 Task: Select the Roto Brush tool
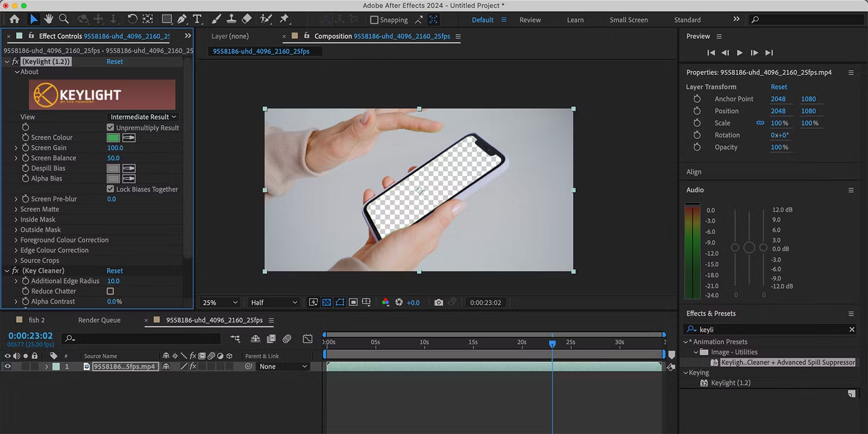(266, 19)
